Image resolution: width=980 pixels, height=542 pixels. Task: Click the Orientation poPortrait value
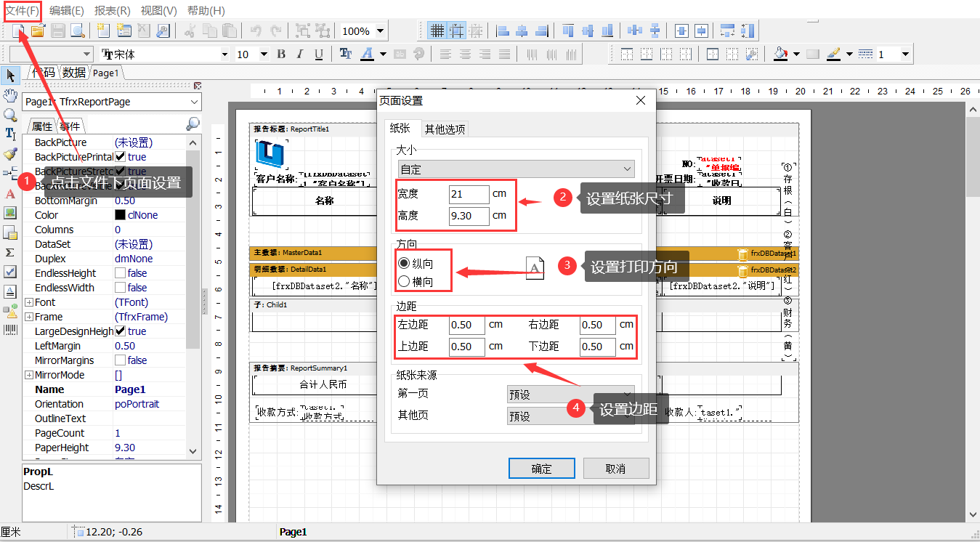[137, 404]
